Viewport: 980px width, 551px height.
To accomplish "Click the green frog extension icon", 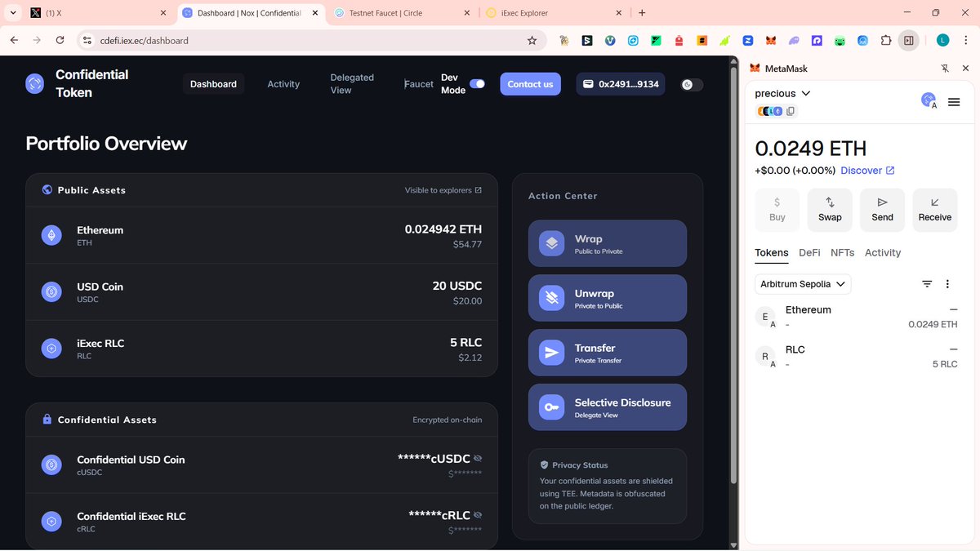I will (840, 40).
